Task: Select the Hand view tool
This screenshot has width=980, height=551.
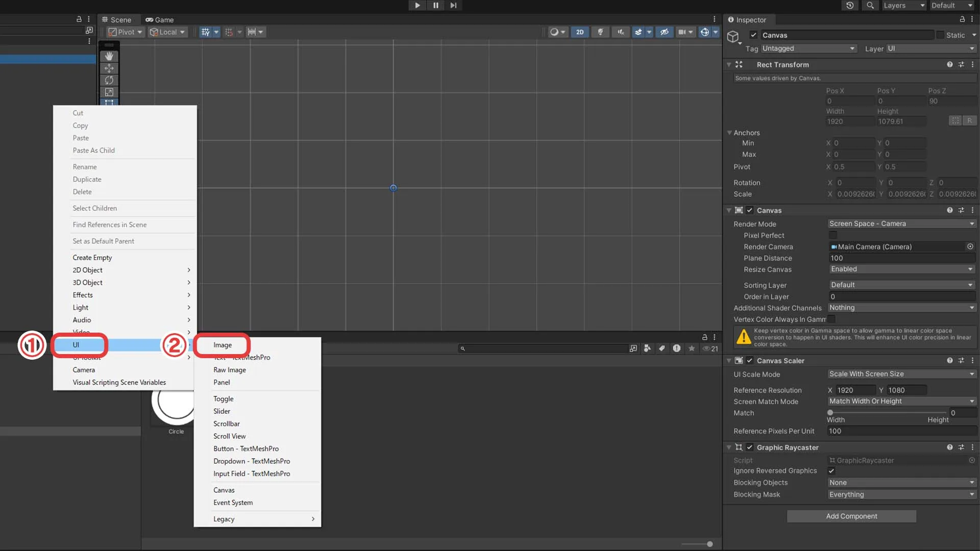Action: coord(109,56)
